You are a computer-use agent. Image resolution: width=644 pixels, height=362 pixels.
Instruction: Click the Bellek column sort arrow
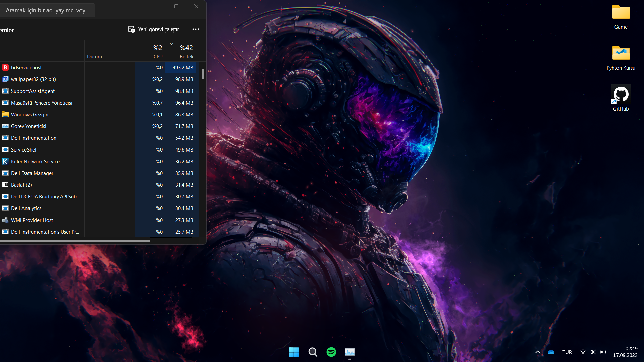pyautogui.click(x=171, y=44)
